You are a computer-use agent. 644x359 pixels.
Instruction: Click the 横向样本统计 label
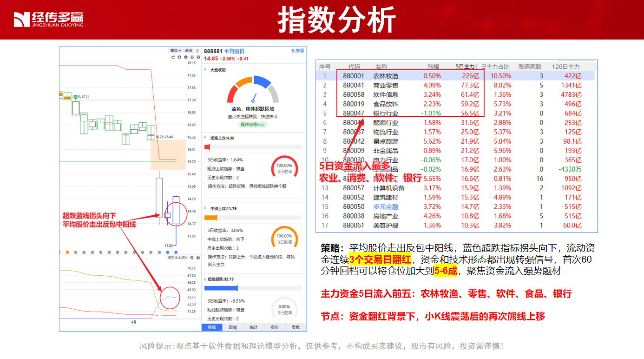(x=177, y=258)
